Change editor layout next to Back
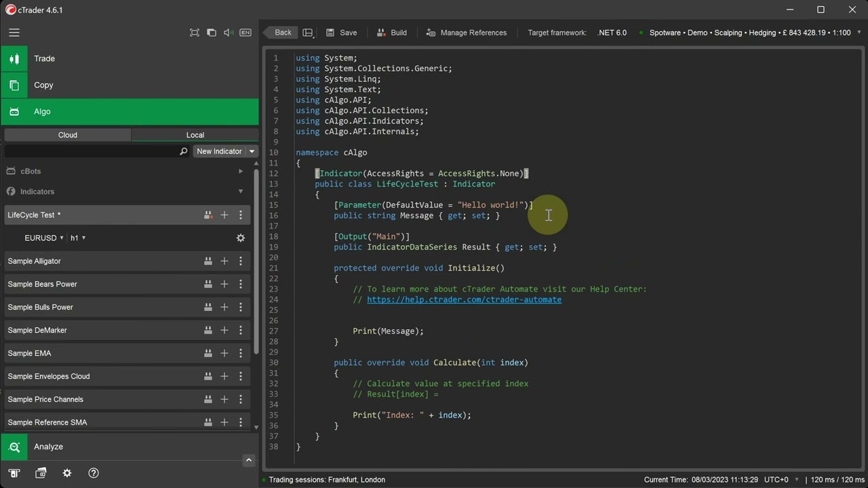Image resolution: width=868 pixels, height=488 pixels. pyautogui.click(x=308, y=33)
